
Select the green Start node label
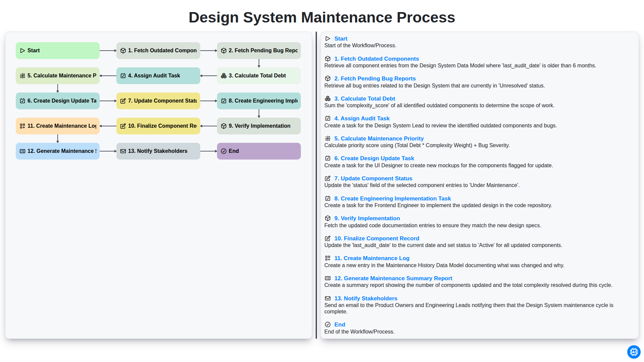tap(34, 51)
